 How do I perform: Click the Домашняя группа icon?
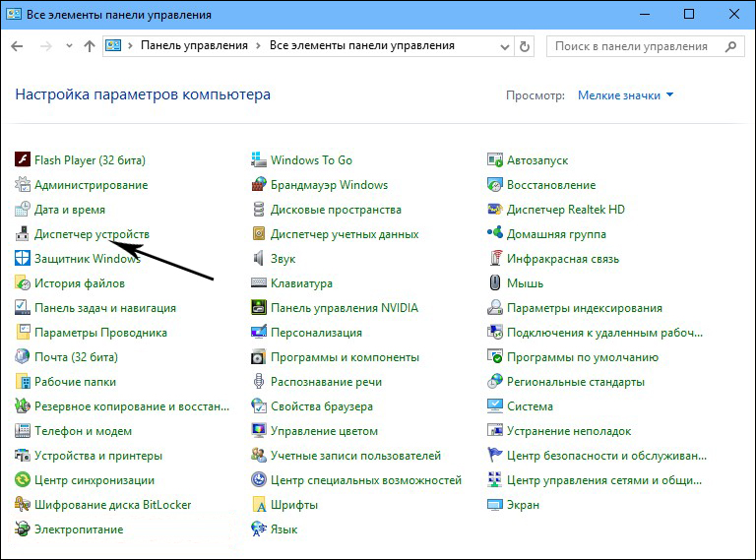(495, 233)
